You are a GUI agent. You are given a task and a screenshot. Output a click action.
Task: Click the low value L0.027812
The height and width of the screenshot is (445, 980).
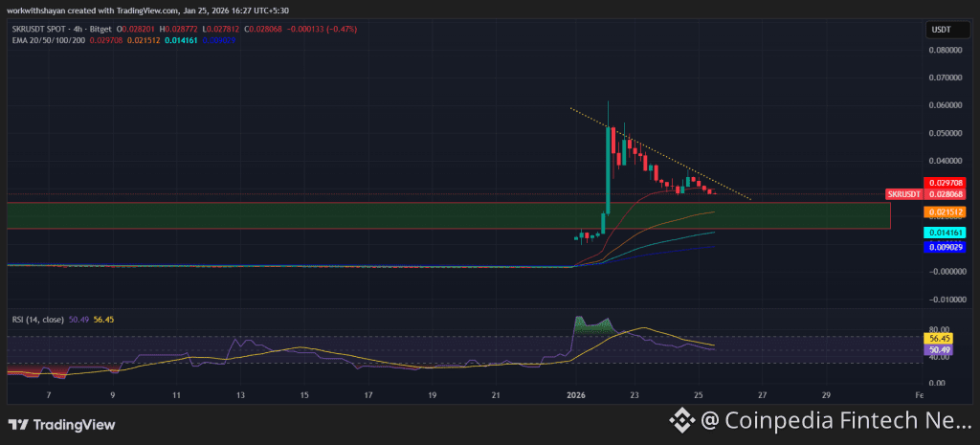(221, 30)
